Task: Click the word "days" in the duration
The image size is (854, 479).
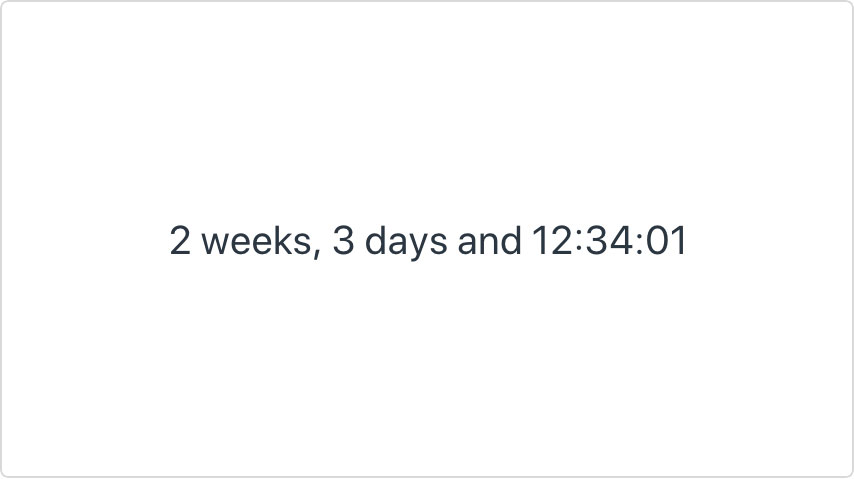Action: tap(406, 244)
